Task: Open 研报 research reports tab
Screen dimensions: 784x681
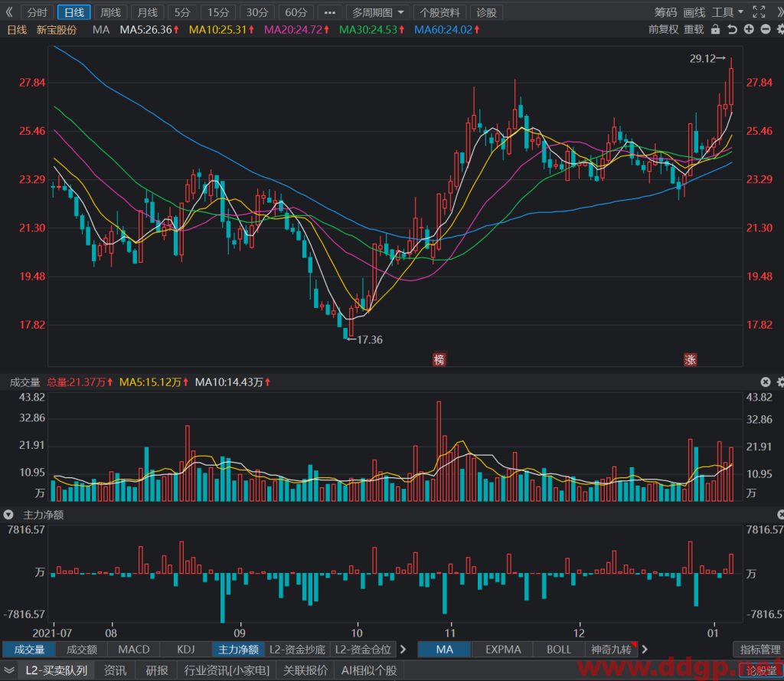Action: coord(156,670)
